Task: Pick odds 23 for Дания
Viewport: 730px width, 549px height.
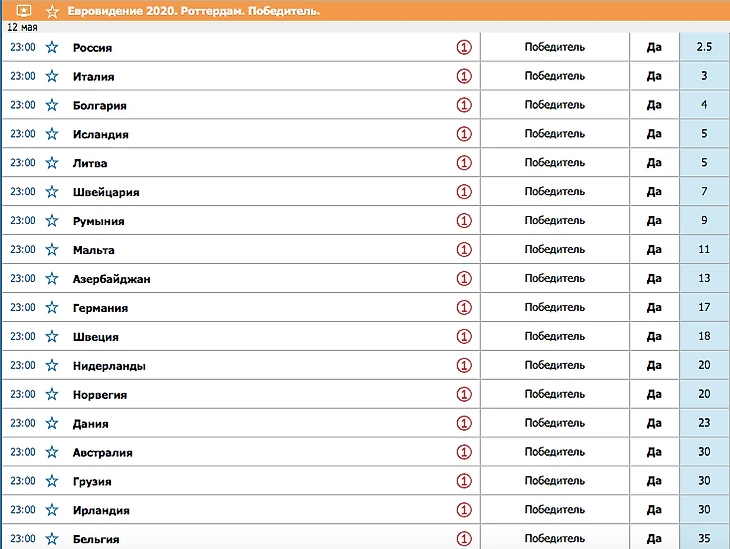Action: point(704,422)
